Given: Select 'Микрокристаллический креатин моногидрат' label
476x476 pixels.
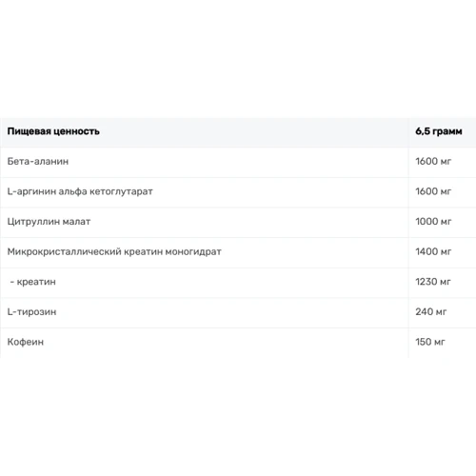Looking at the screenshot, I should pos(114,251).
